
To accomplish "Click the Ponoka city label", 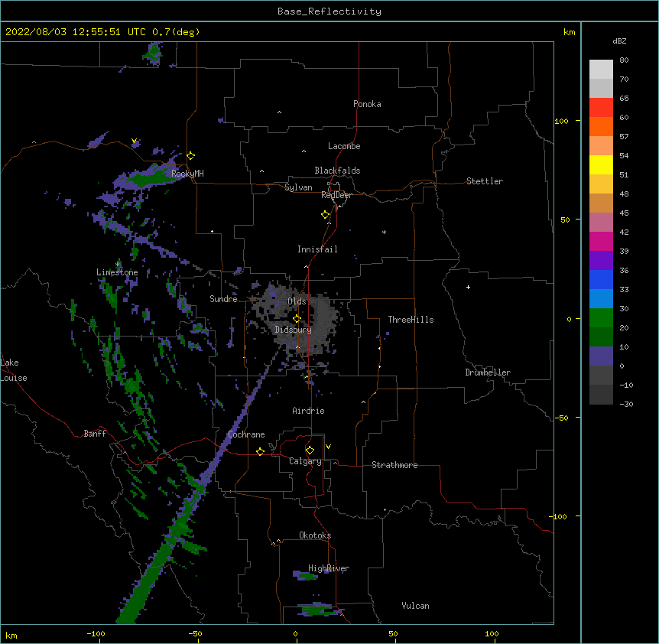I will tap(367, 104).
